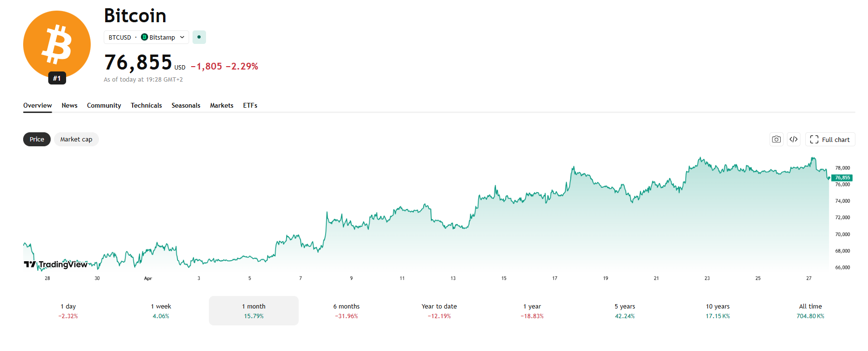Open the embed code icon
Viewport: 868px width, 351px height.
tap(794, 140)
